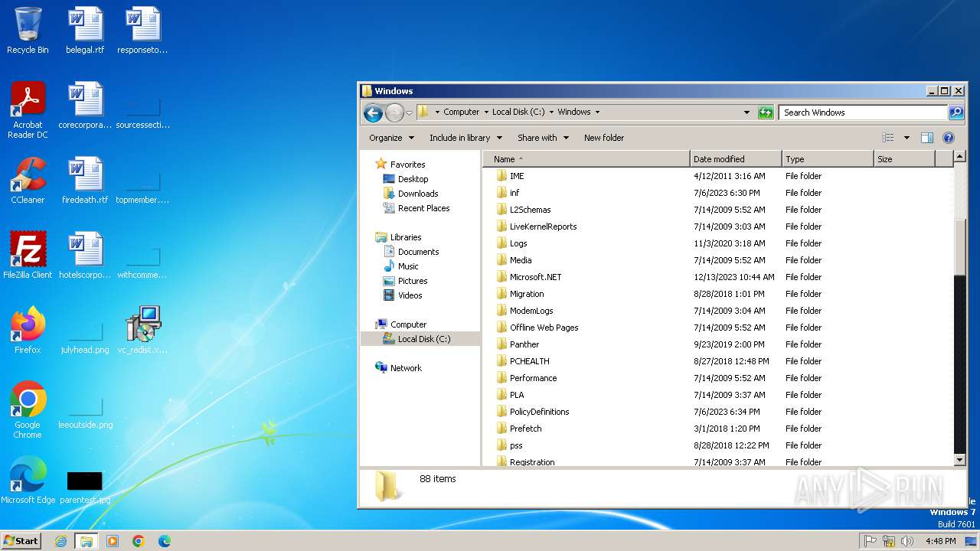Screen dimensions: 980x551
Task: Select the Logs folder icon
Action: pos(501,243)
